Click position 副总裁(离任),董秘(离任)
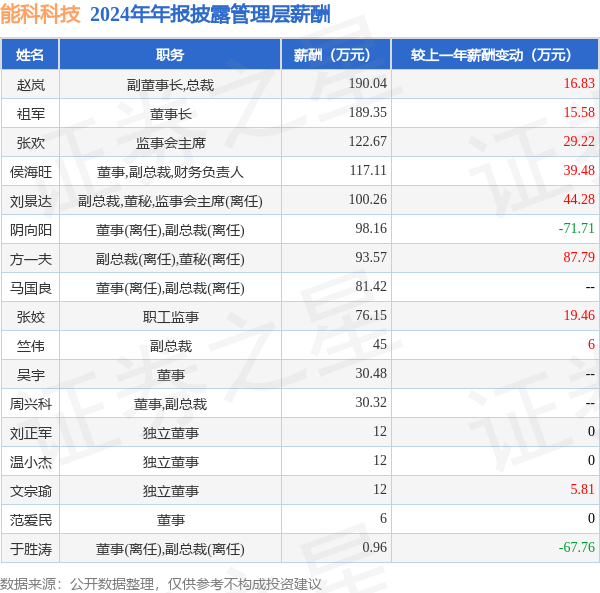 pyautogui.click(x=170, y=259)
